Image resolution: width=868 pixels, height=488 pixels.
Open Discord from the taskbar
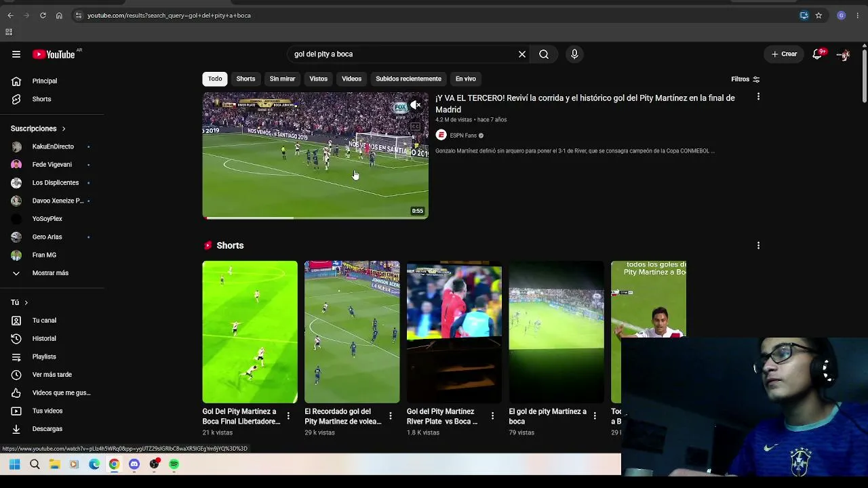pos(134,464)
